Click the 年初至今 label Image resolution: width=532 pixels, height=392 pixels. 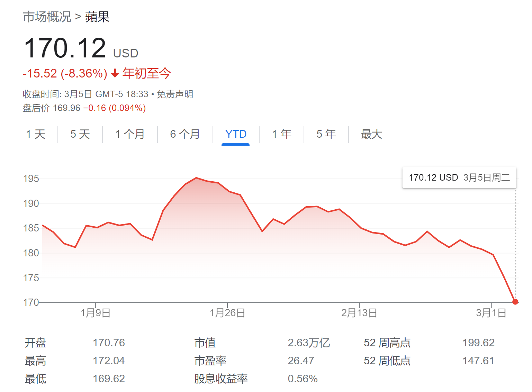[147, 73]
